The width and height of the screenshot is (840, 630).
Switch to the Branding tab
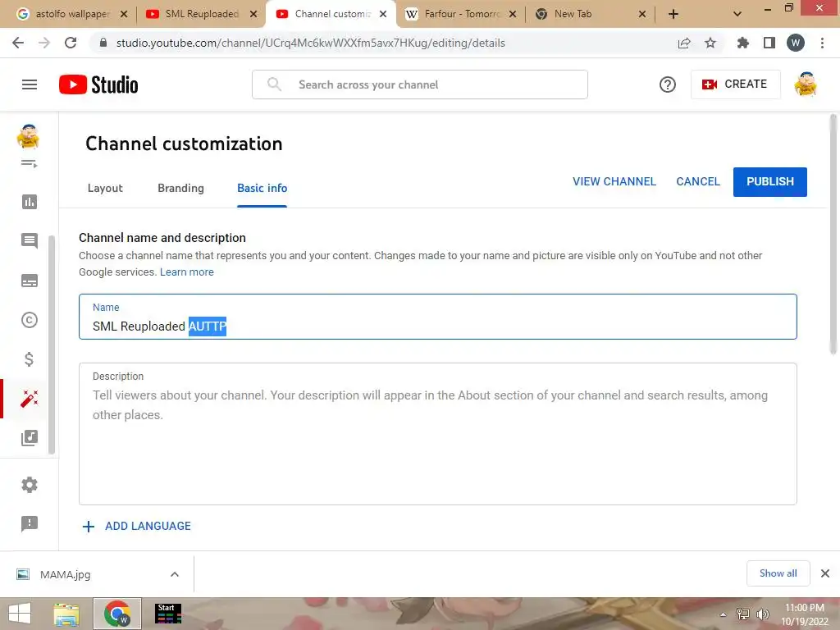(180, 188)
